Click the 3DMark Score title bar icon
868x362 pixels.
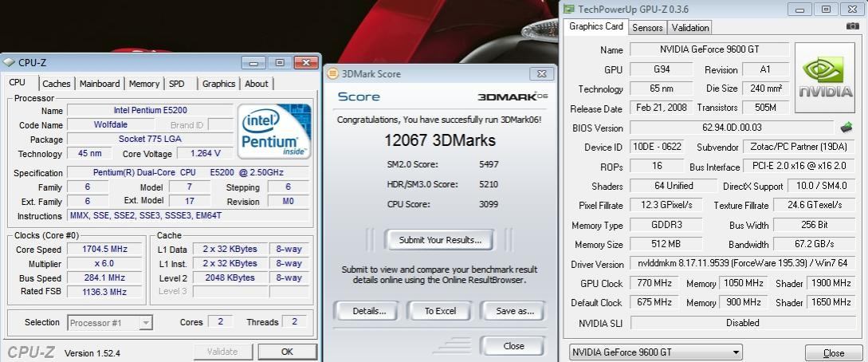(332, 73)
